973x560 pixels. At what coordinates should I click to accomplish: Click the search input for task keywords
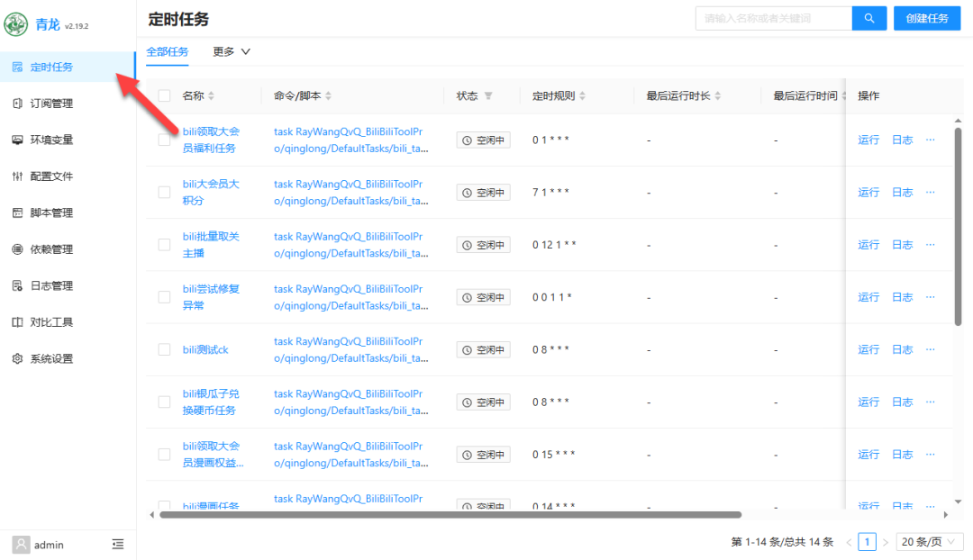click(773, 18)
